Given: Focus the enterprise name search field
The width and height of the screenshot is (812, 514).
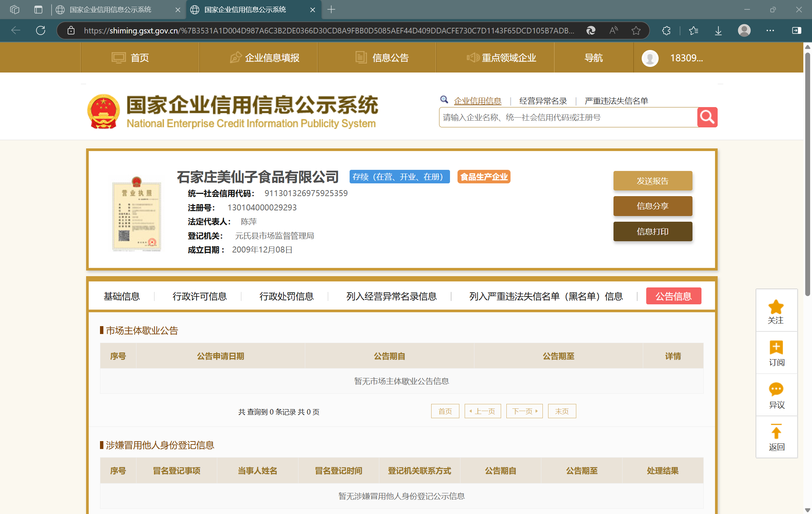Looking at the screenshot, I should (x=568, y=117).
